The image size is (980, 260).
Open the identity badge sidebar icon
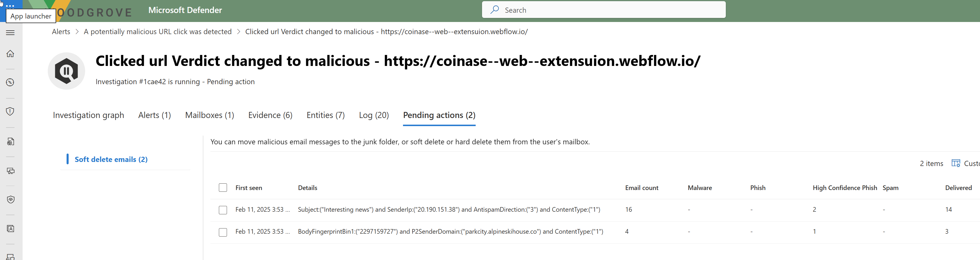tap(11, 229)
